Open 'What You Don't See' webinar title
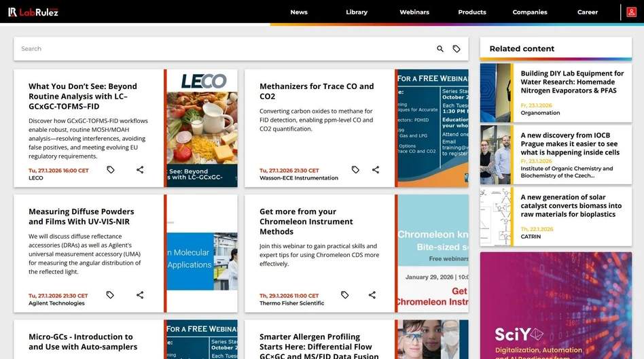Viewport: 644px width, 359px height. click(x=83, y=97)
